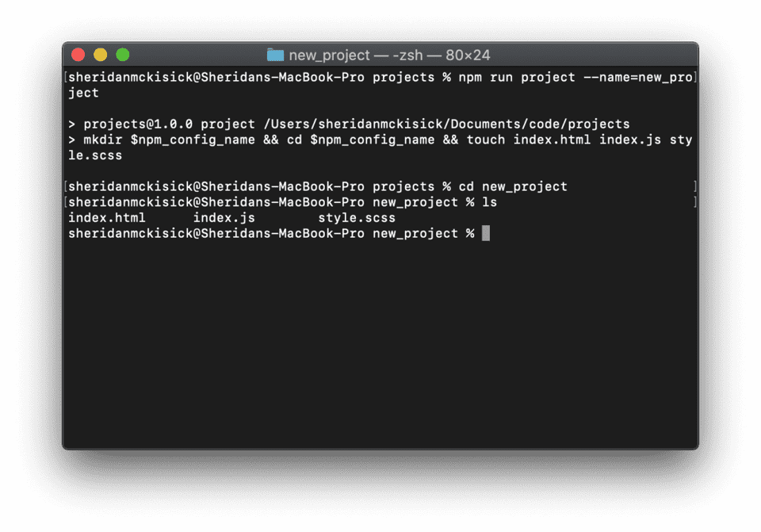Select the cd new_project command text
The image size is (761, 532).
(515, 186)
